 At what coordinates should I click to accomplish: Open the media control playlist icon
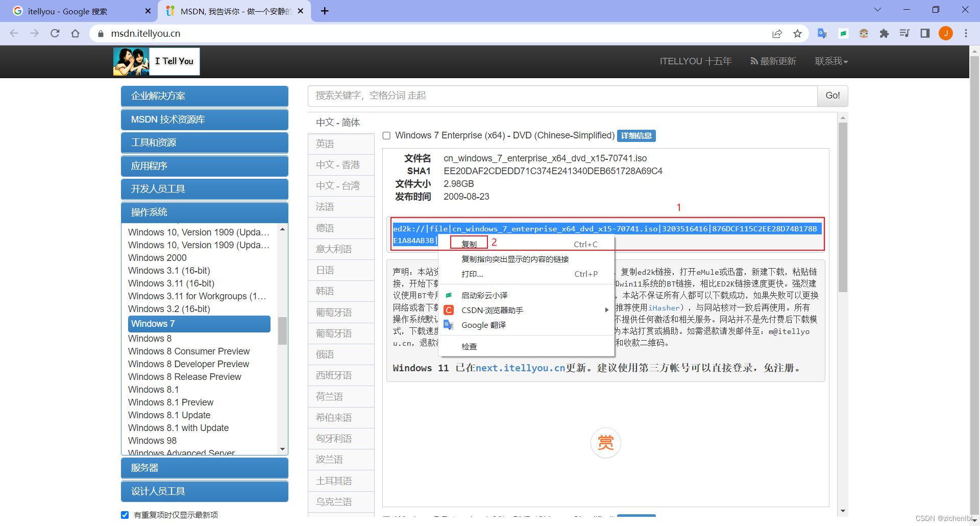click(904, 33)
